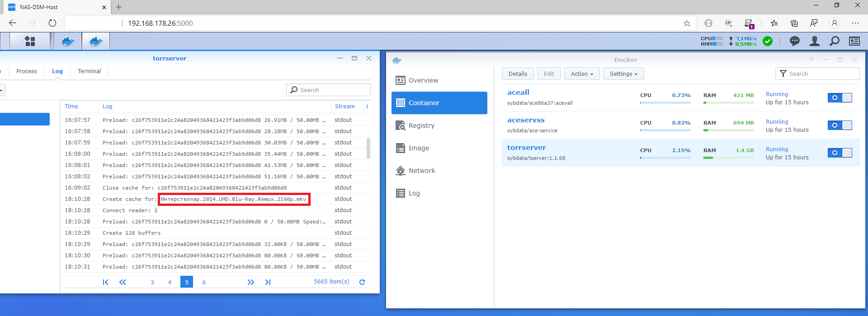The image size is (868, 316).
Task: Select the second Docker whale taskbar icon
Action: [x=96, y=41]
